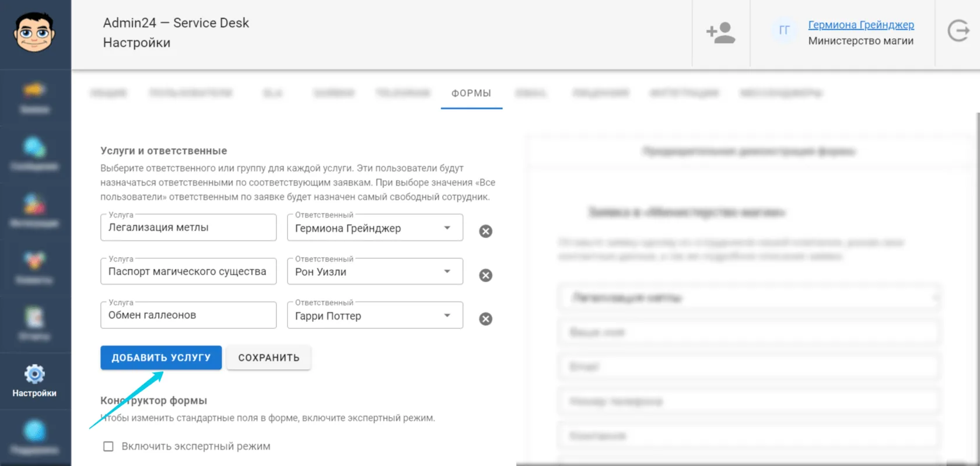Enable the Включить экспертный режим checkbox
The height and width of the screenshot is (466, 980).
coord(108,446)
